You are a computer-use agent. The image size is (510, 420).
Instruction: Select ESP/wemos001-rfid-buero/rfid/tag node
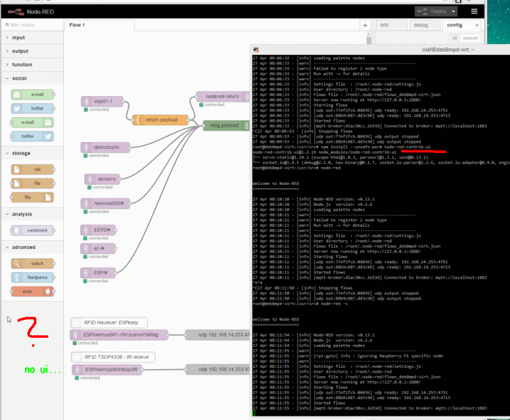coord(119,335)
